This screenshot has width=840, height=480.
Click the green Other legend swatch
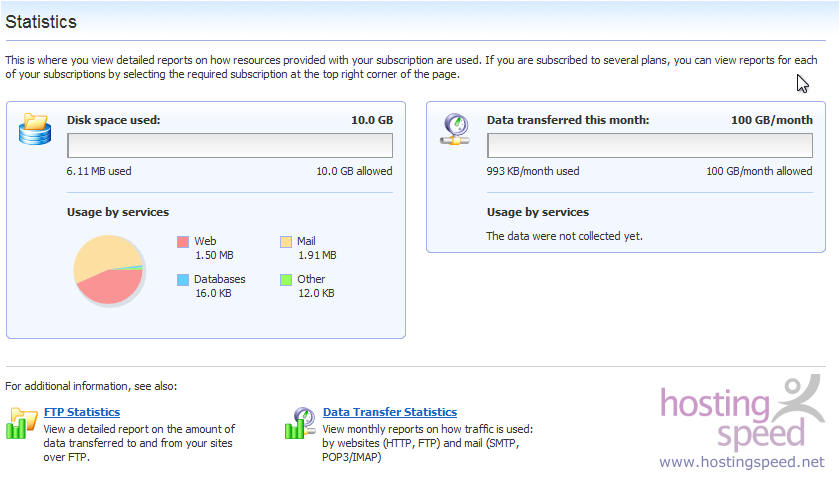[286, 280]
